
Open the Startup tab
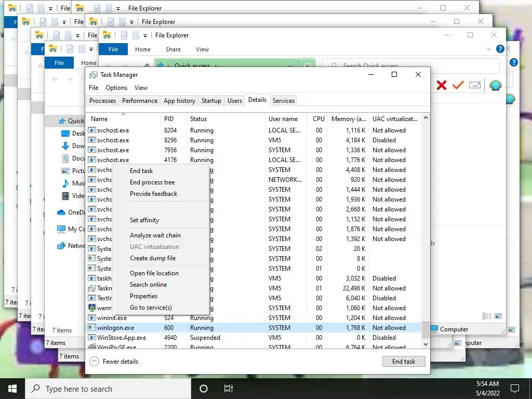coord(211,101)
